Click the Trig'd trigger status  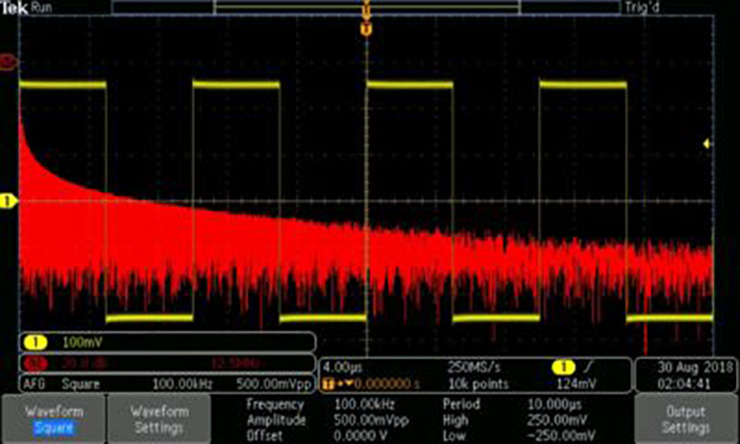641,8
